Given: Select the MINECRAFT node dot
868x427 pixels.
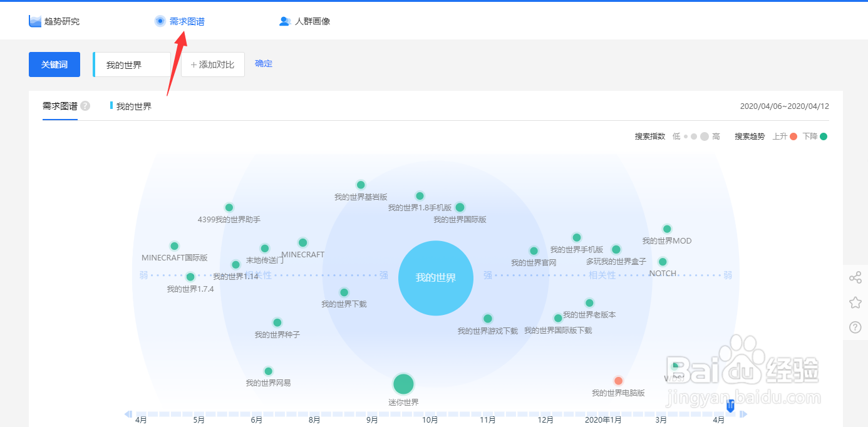Looking at the screenshot, I should click(x=303, y=242).
